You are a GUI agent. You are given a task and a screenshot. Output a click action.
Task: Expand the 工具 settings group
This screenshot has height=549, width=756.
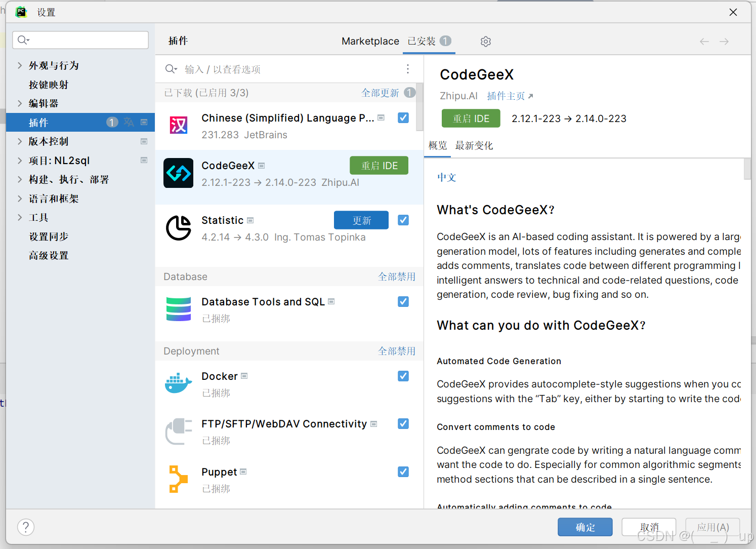[x=20, y=217]
